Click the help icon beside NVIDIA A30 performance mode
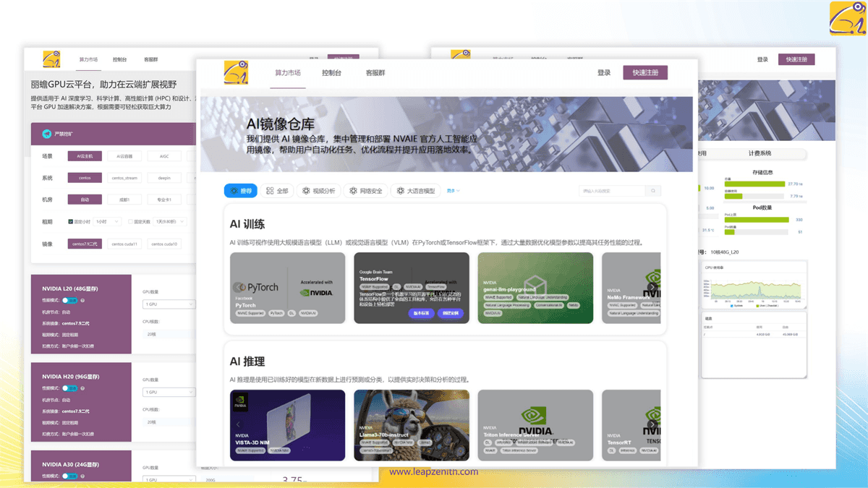The image size is (868, 488). (82, 476)
